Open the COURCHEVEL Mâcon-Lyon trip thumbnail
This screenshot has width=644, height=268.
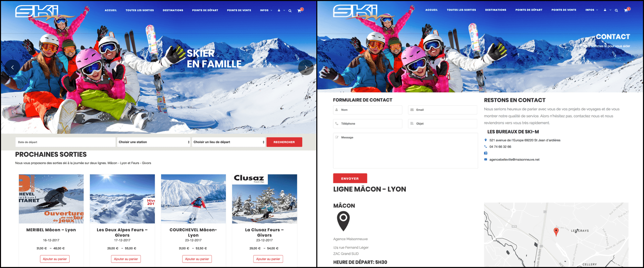click(193, 199)
